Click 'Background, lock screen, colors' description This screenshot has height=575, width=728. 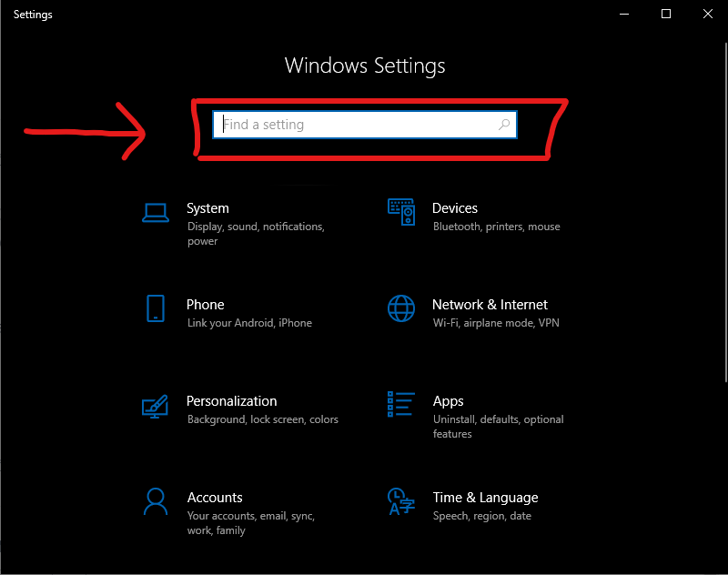(x=263, y=419)
